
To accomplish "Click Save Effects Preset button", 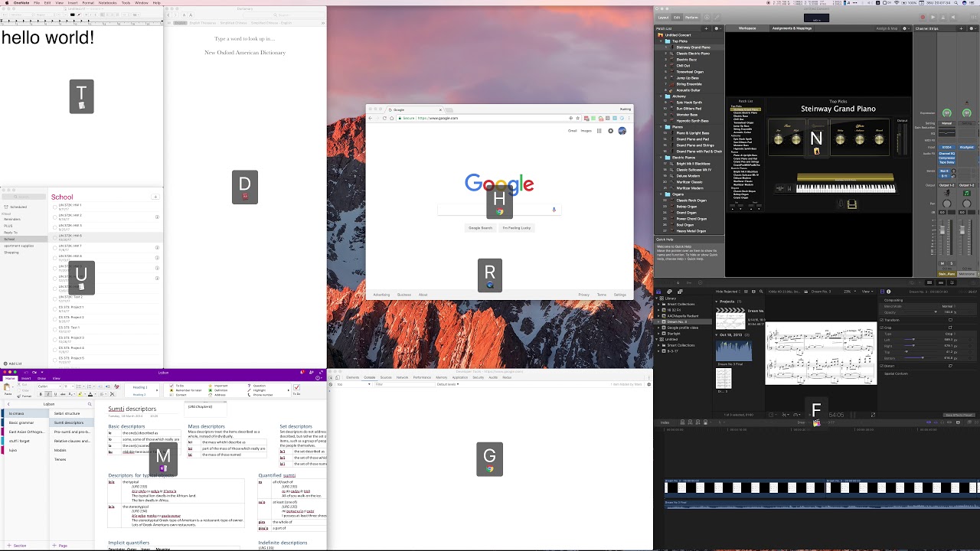I will tap(959, 415).
